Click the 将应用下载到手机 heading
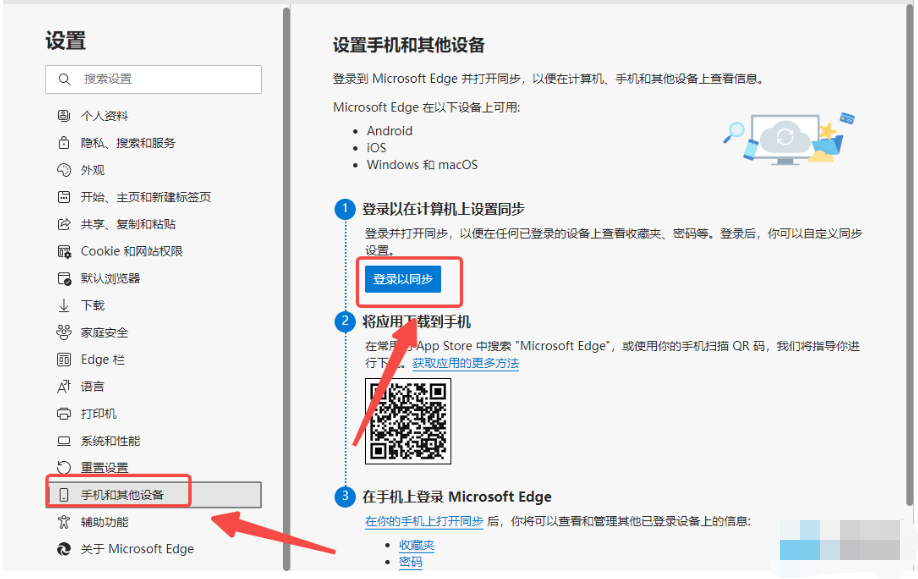The height and width of the screenshot is (579, 918). point(416,322)
